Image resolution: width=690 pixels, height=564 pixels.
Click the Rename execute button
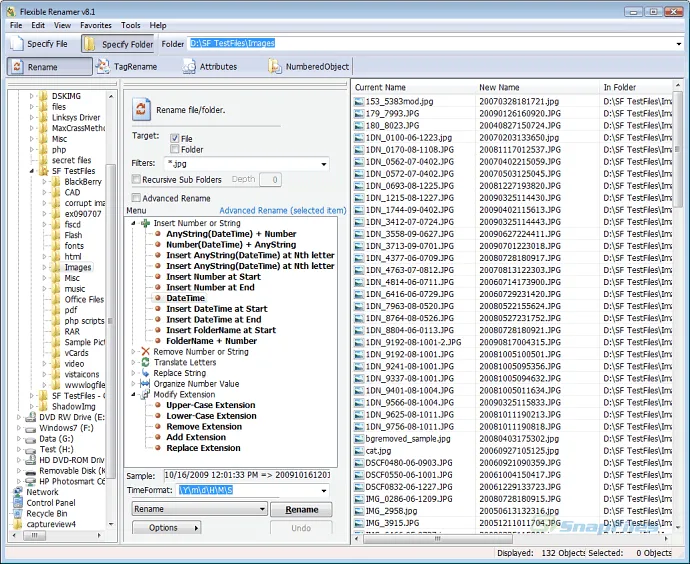[301, 509]
